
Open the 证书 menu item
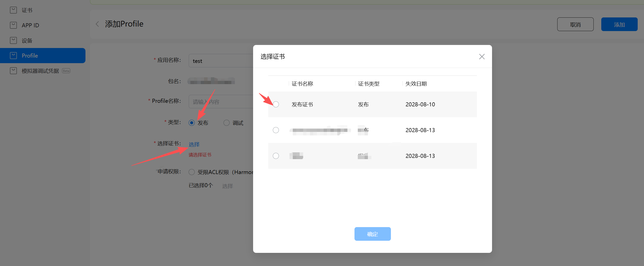coord(27,10)
